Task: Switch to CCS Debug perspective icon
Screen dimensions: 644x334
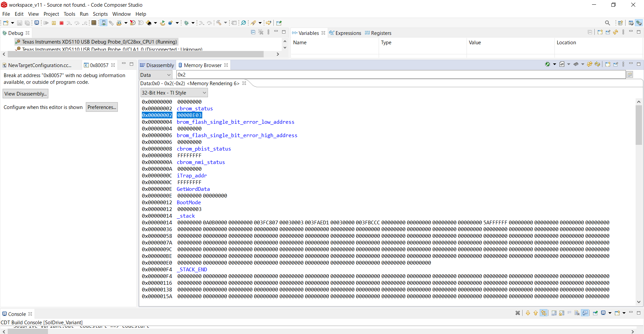Action: click(639, 23)
